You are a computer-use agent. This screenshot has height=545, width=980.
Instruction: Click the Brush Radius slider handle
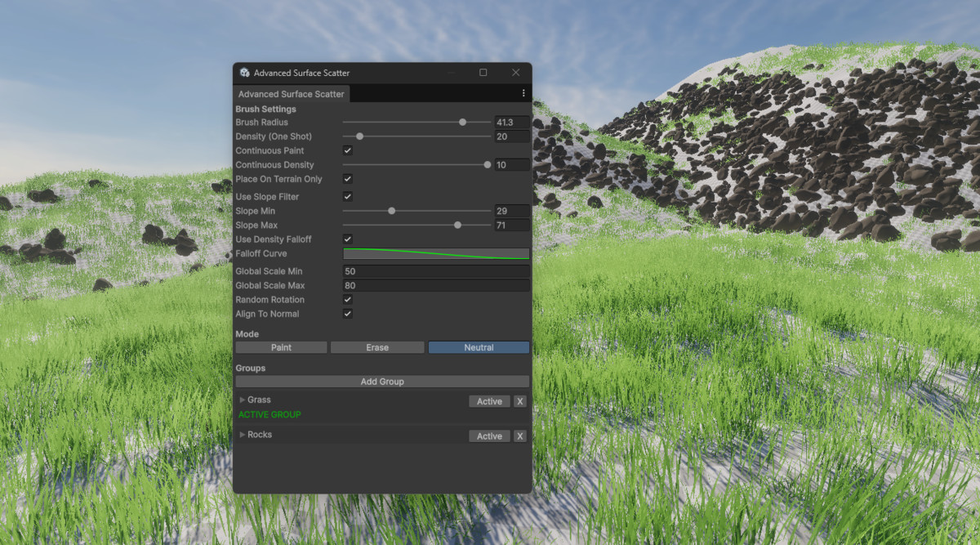coord(462,122)
